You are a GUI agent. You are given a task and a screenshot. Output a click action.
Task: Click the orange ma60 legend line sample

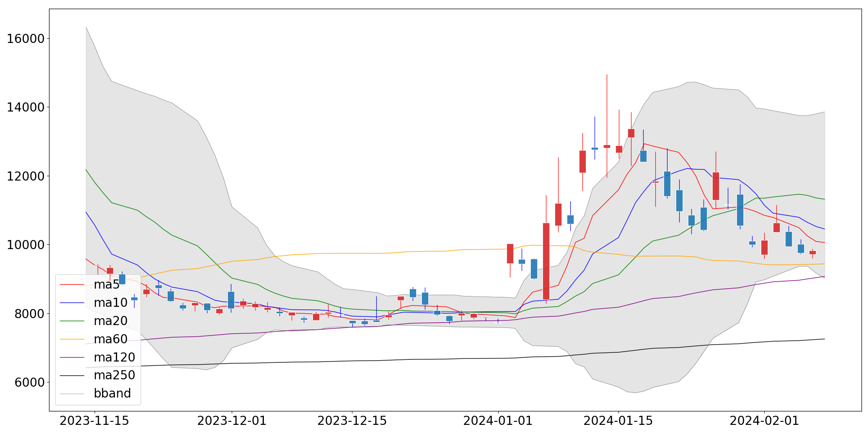(x=72, y=339)
